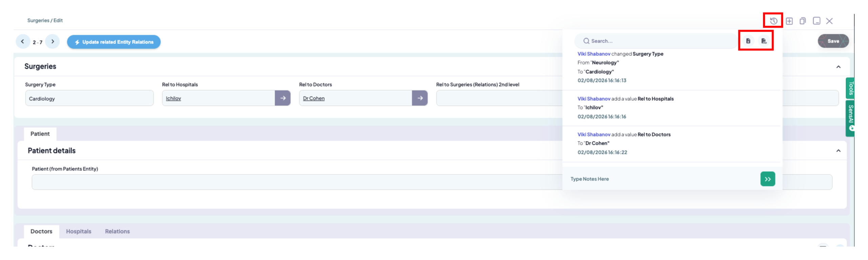Image resolution: width=868 pixels, height=260 pixels.
Task: Switch to the Relations tab
Action: (117, 232)
